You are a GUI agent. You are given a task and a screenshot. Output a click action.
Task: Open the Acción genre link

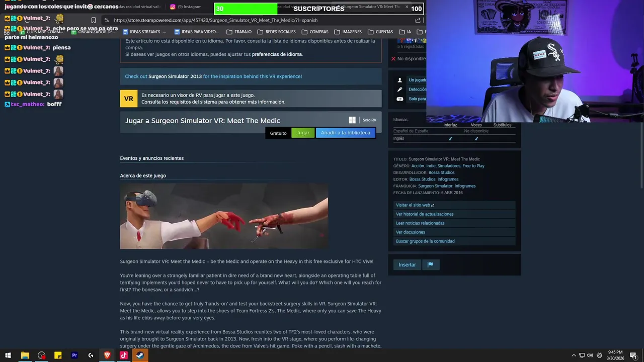pos(418,166)
